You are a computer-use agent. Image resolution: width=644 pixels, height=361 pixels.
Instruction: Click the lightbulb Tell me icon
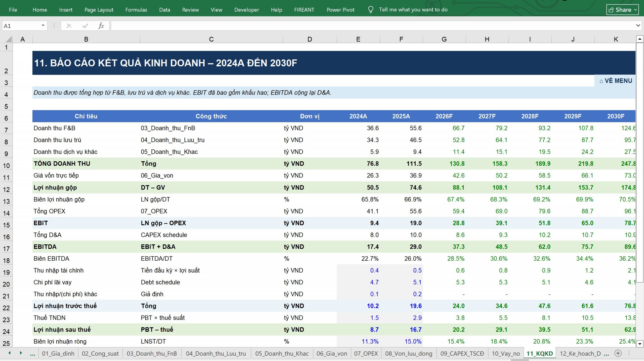(x=371, y=10)
